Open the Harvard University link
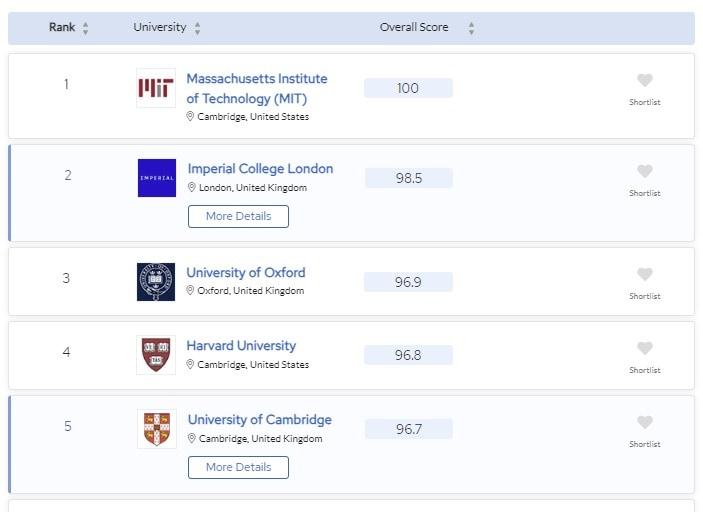Viewport: 703px width, 512px height. click(241, 346)
